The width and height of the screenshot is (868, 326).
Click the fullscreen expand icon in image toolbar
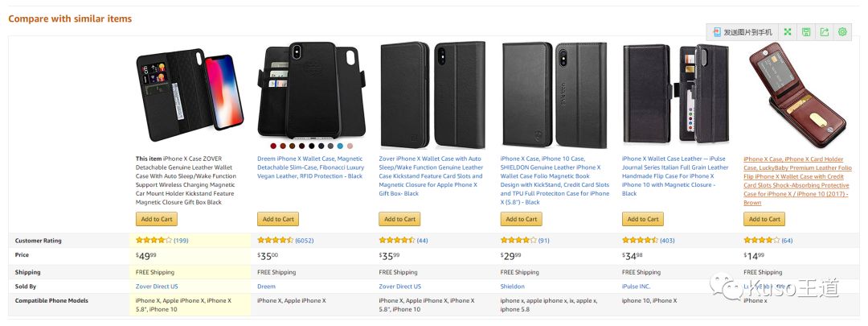tap(788, 32)
